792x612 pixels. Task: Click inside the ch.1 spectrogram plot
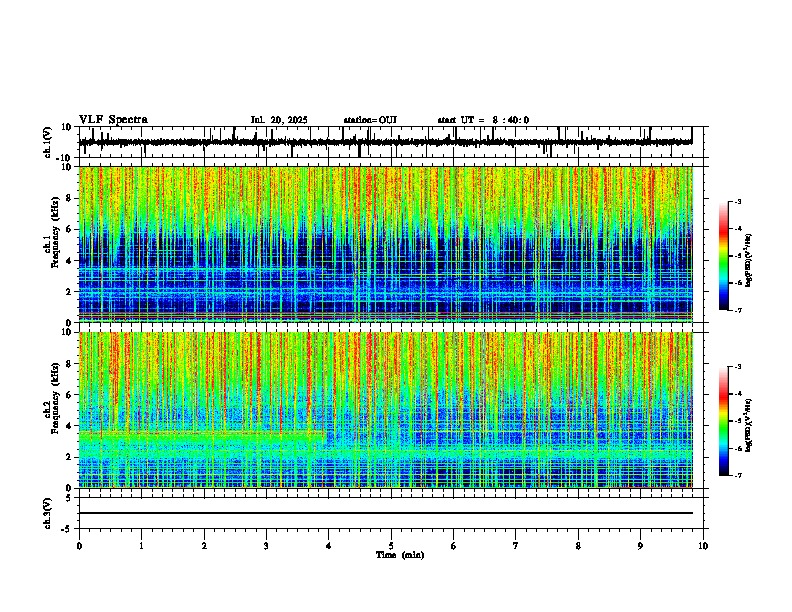coord(386,244)
